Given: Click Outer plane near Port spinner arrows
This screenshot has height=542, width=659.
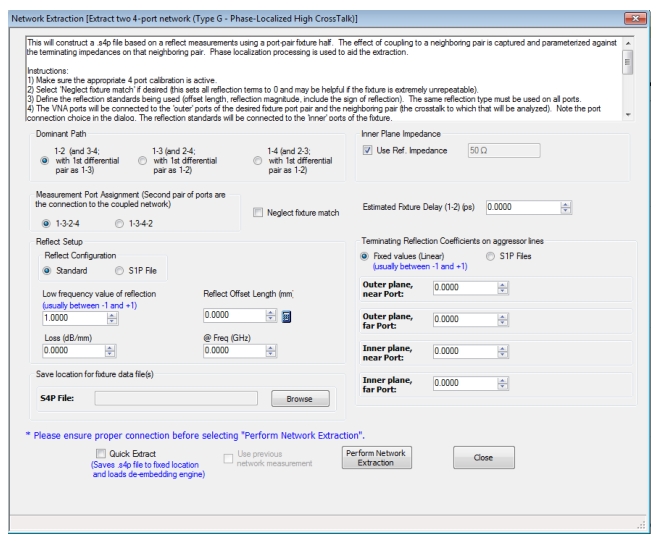Looking at the screenshot, I should pos(503,287).
